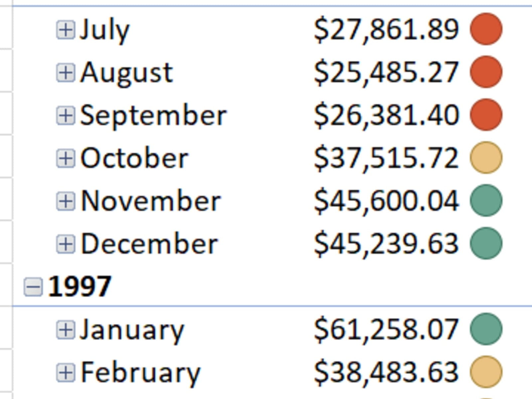
Task: Click the yellow indicator icon for October
Action: pyautogui.click(x=486, y=158)
